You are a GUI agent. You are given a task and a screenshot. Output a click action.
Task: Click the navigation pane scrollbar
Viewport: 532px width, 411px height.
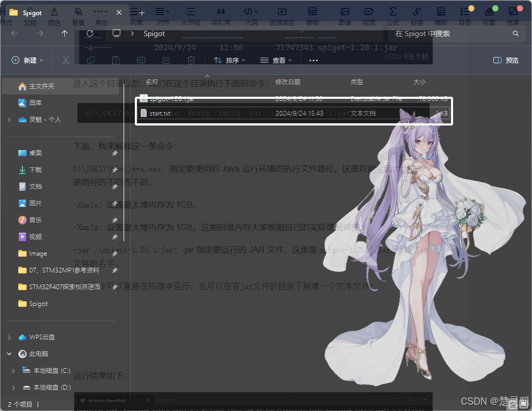(124, 163)
